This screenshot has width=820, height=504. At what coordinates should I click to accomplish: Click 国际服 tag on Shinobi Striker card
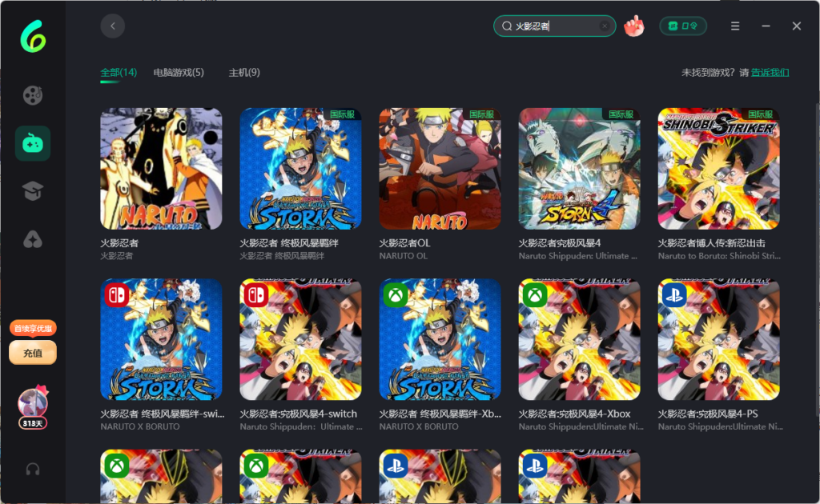[761, 114]
